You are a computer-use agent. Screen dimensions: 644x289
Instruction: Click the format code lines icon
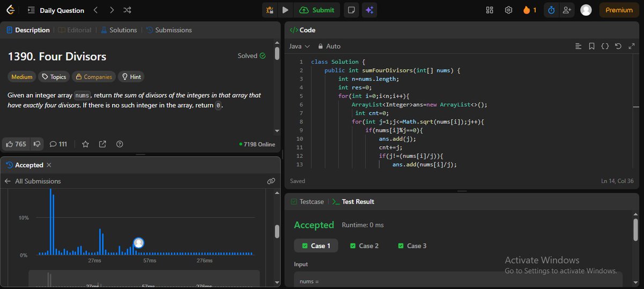(578, 46)
